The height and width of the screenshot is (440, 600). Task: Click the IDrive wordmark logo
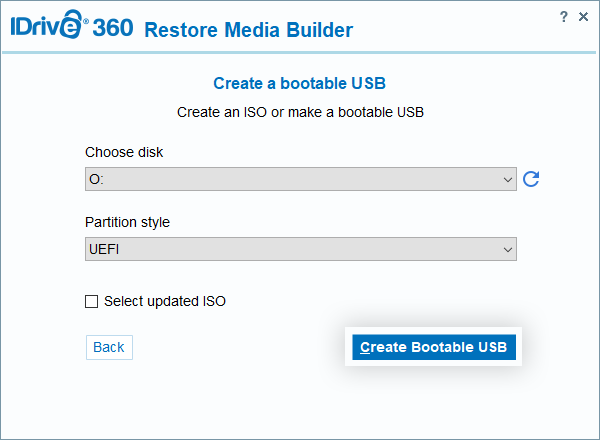pyautogui.click(x=46, y=26)
